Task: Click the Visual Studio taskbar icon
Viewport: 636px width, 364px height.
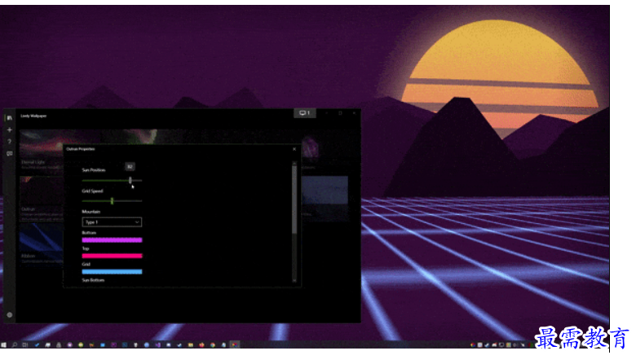Action: 158,345
